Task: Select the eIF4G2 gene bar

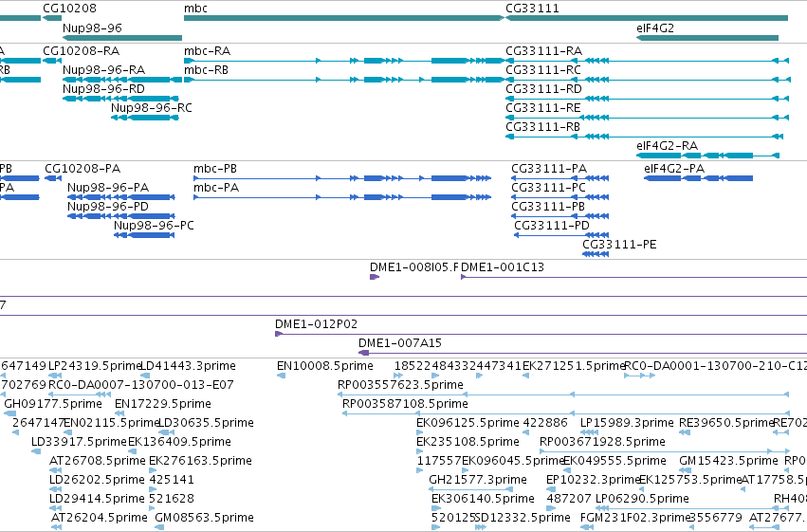Action: tap(707, 38)
